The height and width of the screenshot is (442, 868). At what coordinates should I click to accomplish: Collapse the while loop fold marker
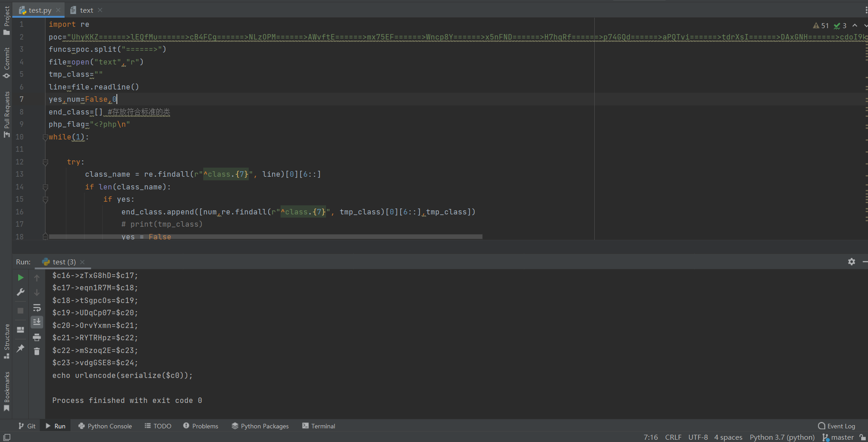pyautogui.click(x=45, y=137)
